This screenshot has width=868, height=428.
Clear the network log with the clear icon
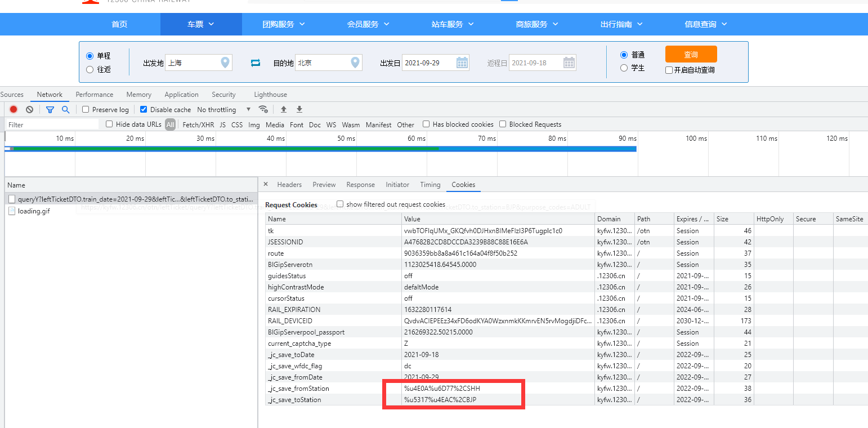pos(29,109)
